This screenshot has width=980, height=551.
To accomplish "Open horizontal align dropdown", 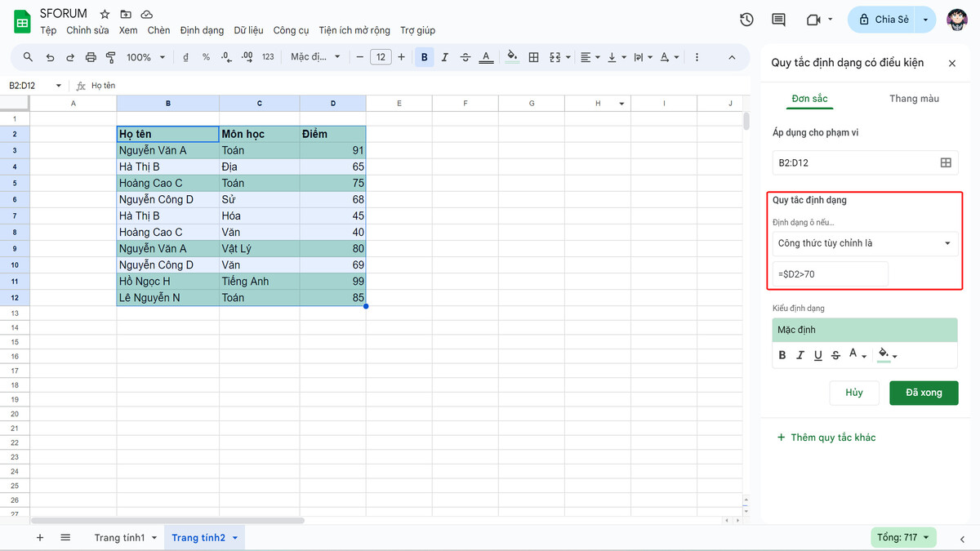I will pyautogui.click(x=589, y=57).
